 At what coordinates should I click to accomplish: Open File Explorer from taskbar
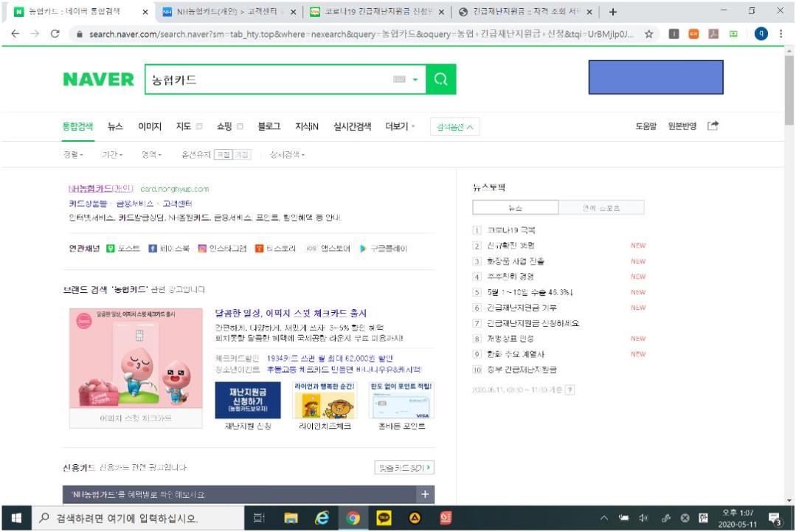point(291,518)
